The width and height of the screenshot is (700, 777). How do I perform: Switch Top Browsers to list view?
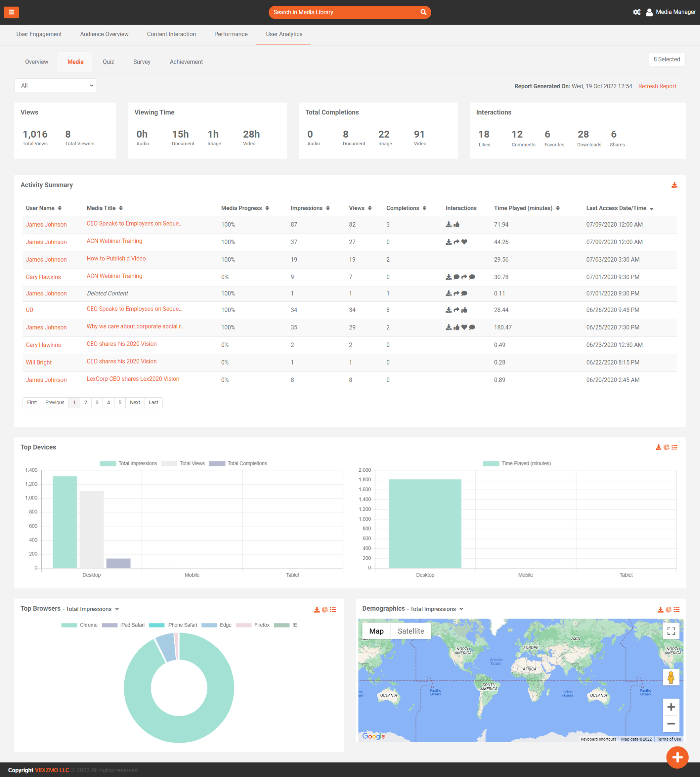(x=333, y=610)
